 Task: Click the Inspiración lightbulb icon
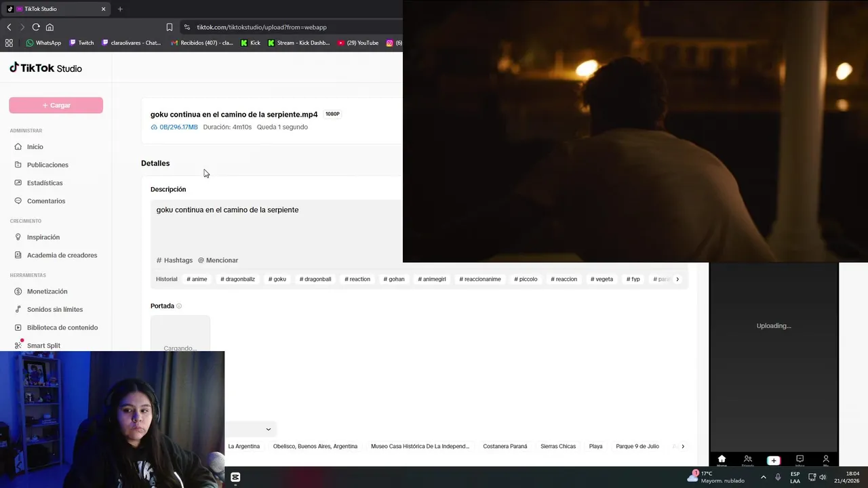(18, 237)
